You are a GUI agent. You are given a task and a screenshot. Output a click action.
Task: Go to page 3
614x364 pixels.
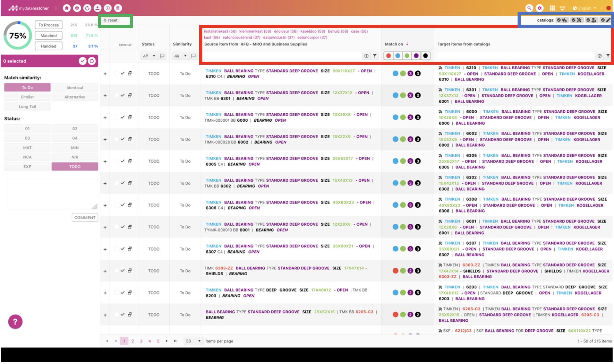(141, 341)
